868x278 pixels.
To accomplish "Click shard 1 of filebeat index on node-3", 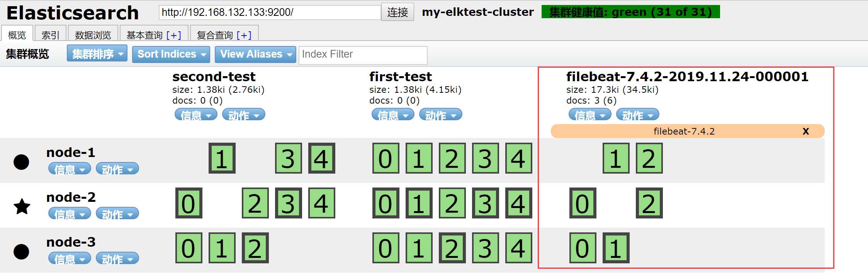I will (616, 248).
